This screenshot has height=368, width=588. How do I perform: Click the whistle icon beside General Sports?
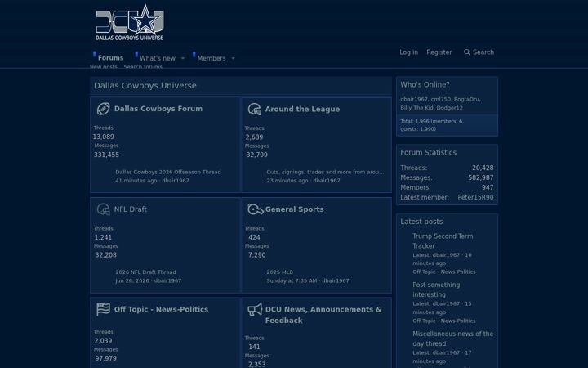[256, 209]
